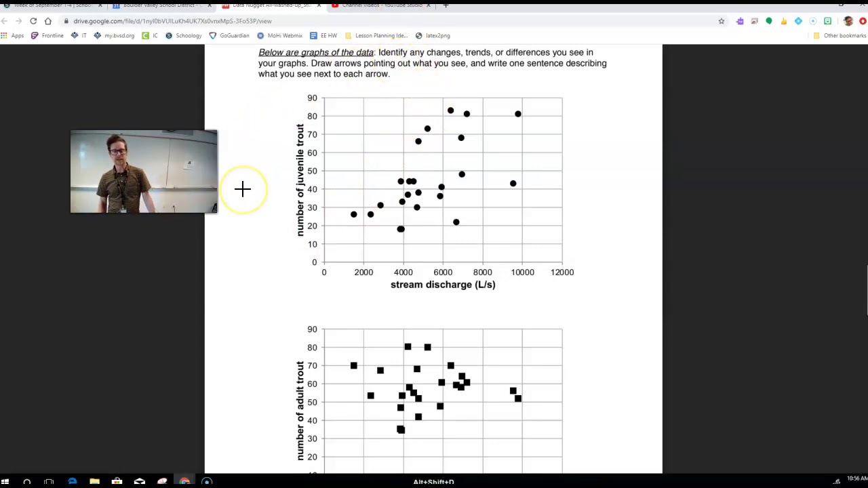Open the GoGuardian bookmark
The width and height of the screenshot is (868, 488).
pos(229,35)
